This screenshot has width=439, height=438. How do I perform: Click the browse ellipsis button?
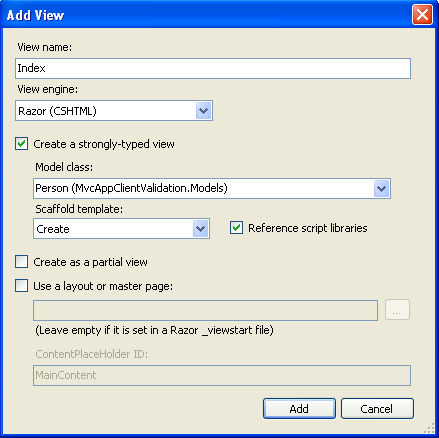[397, 310]
